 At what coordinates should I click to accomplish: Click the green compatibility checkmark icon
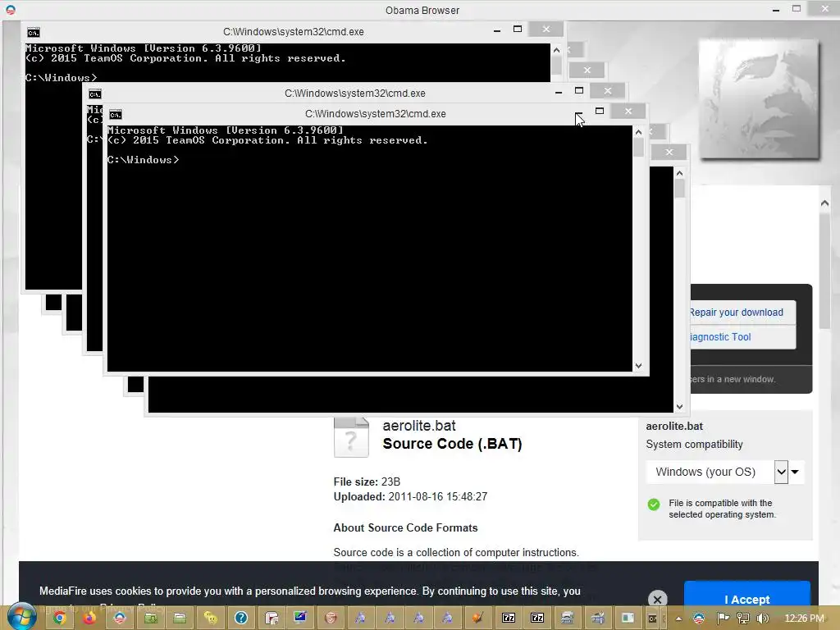tap(654, 504)
